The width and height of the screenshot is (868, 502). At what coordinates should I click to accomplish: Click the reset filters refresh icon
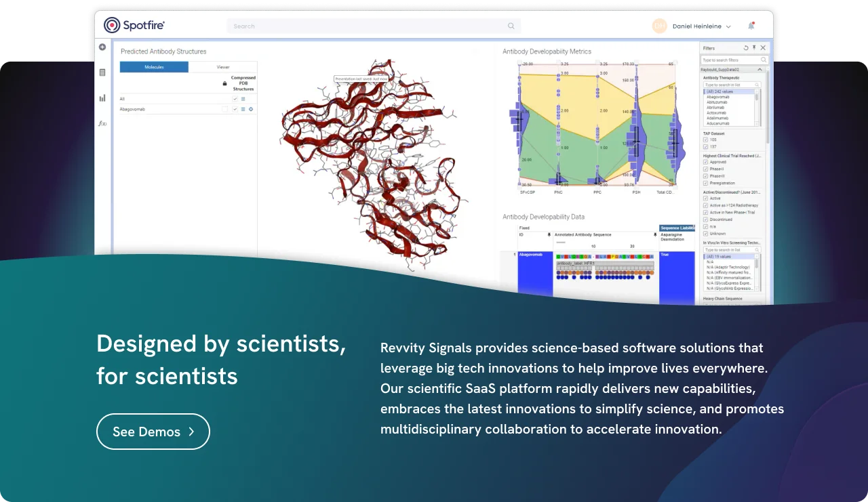pos(746,48)
